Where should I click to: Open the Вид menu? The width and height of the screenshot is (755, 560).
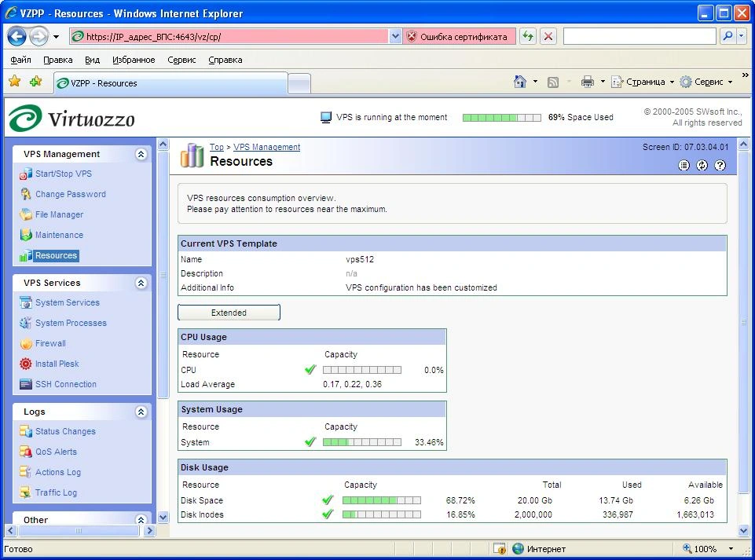(x=92, y=60)
